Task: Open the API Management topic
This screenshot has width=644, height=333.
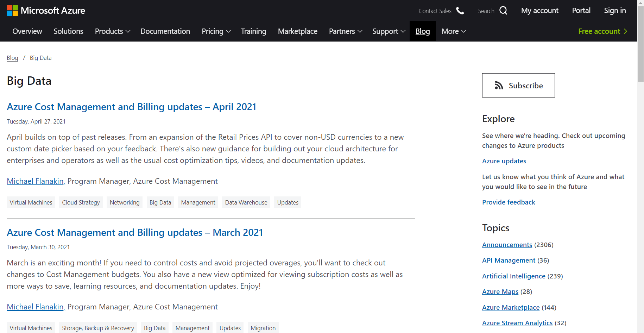Action: point(509,260)
